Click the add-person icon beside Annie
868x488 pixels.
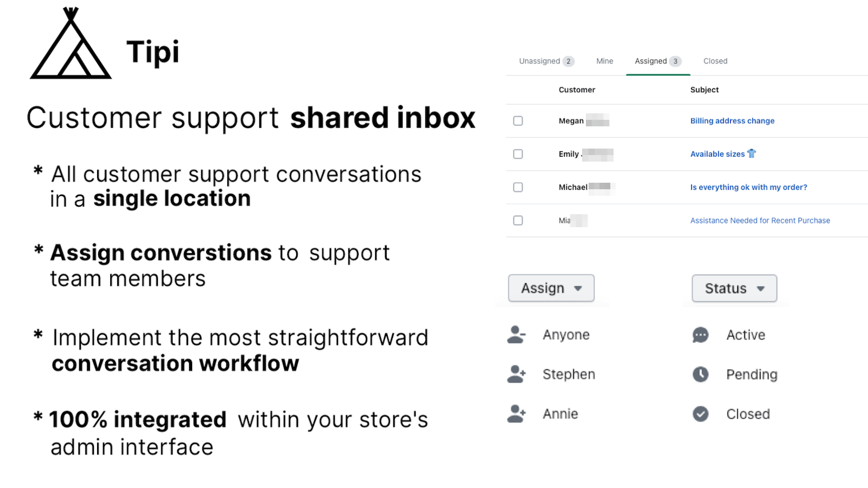pyautogui.click(x=516, y=414)
